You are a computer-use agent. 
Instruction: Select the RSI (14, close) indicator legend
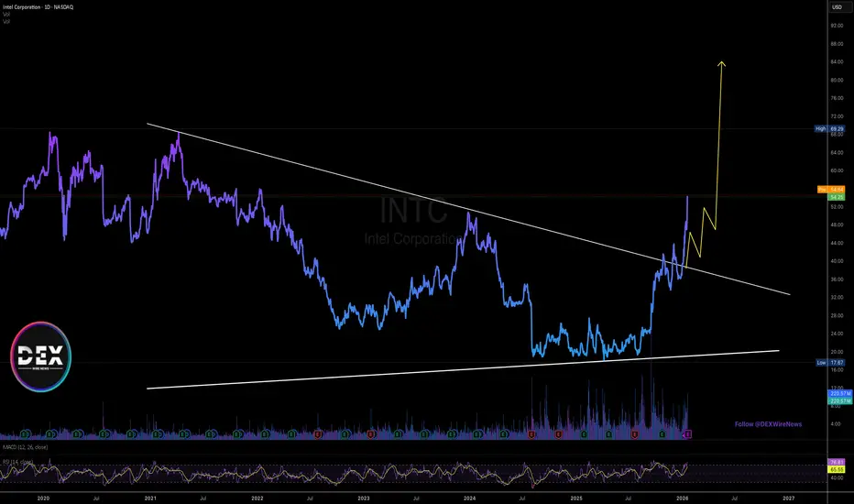click(17, 462)
